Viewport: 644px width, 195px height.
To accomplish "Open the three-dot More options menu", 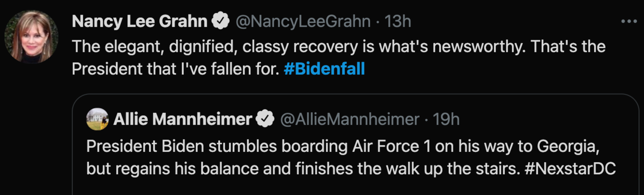I will click(x=629, y=21).
